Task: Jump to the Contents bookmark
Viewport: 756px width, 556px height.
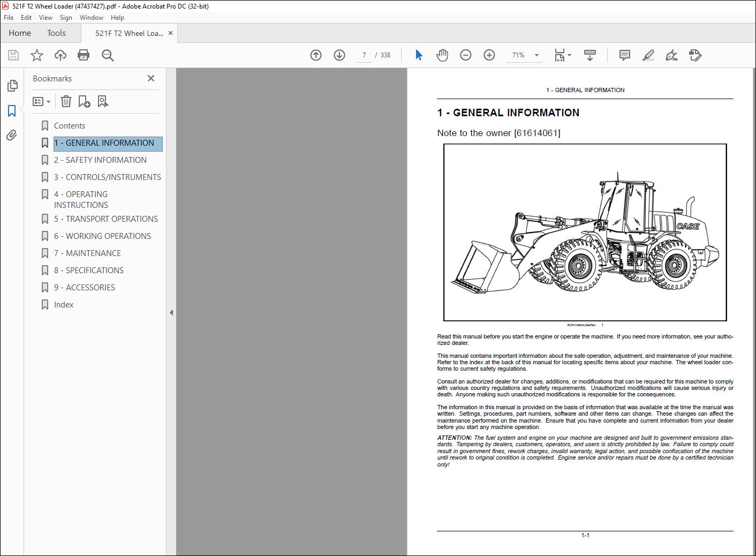Action: tap(70, 126)
